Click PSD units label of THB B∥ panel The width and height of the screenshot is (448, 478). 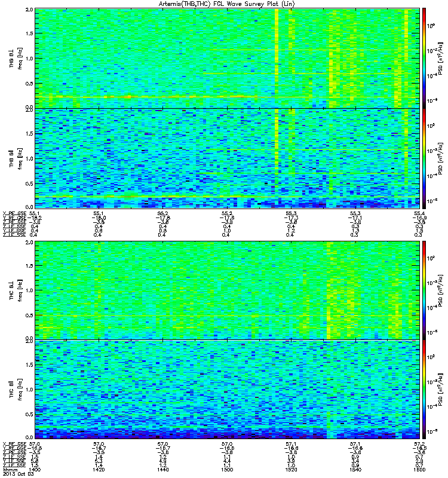pos(441,158)
